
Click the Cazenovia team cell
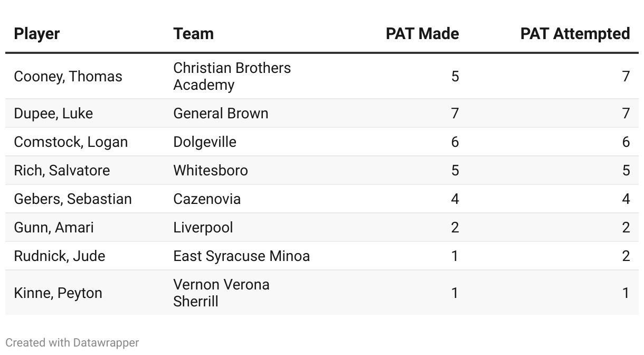tap(207, 199)
